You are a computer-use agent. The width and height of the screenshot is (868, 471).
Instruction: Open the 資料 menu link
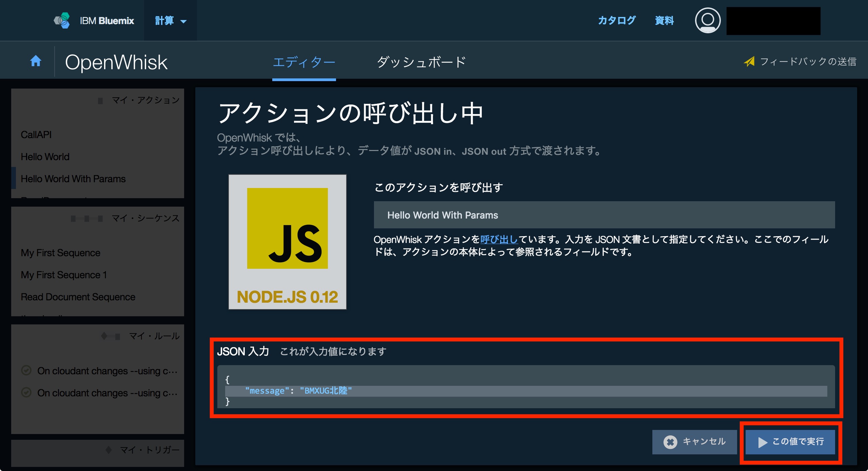click(x=664, y=20)
